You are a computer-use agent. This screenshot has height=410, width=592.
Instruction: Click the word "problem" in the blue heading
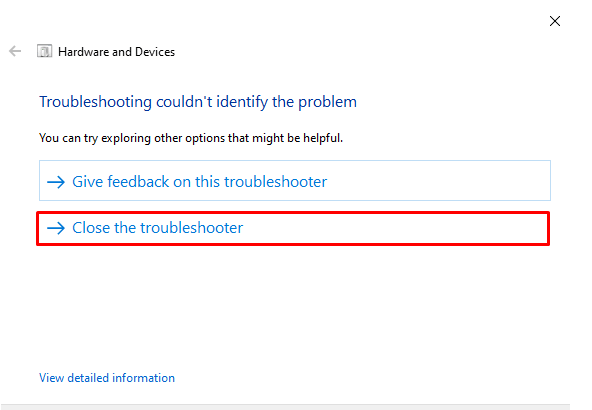(327, 103)
